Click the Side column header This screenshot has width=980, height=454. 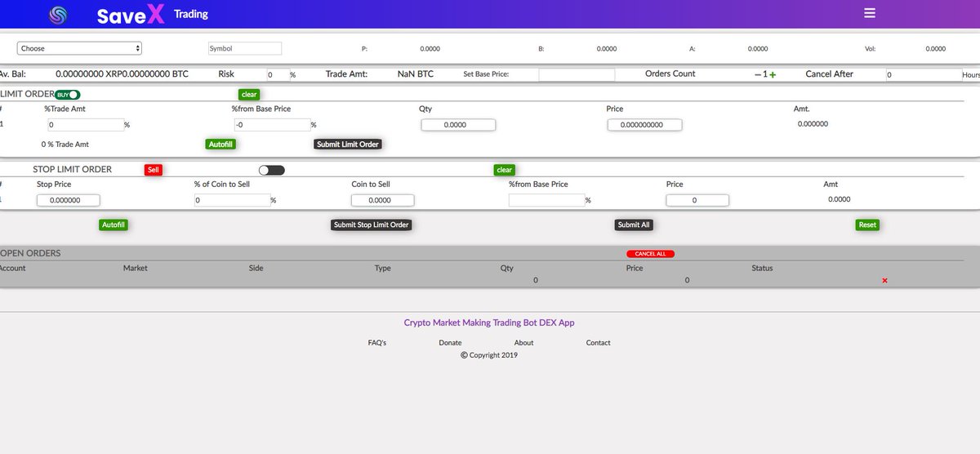(256, 268)
